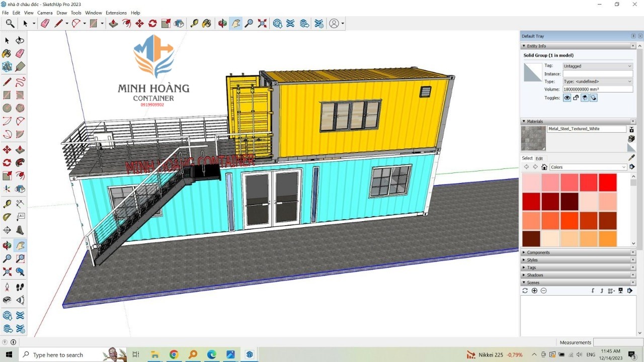This screenshot has height=362, width=644.
Task: Expand the Shadows panel
Action: tap(535, 275)
